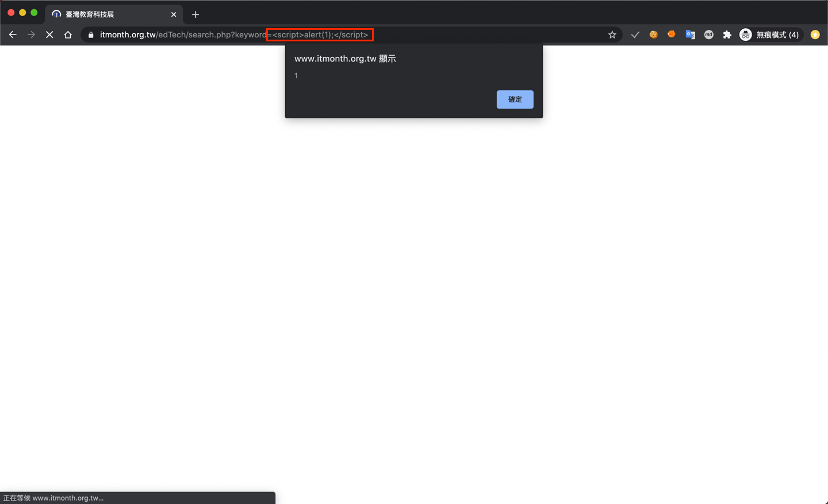Image resolution: width=828 pixels, height=504 pixels.
Task: Click 確定 in the alert dialog
Action: tap(515, 99)
